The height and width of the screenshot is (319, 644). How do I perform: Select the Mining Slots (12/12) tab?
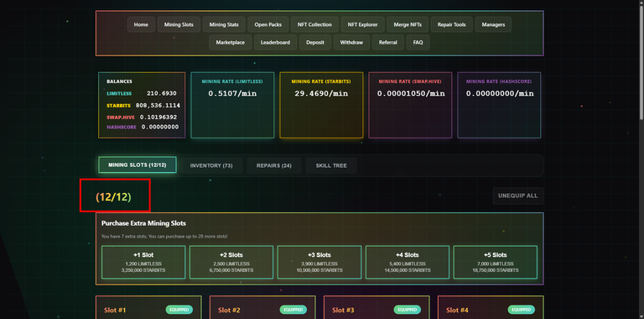138,165
